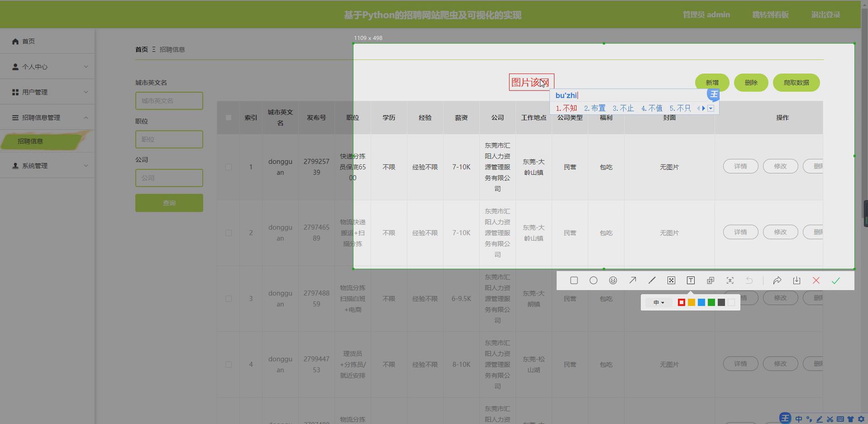Click the translate screenshot icon

click(x=711, y=280)
